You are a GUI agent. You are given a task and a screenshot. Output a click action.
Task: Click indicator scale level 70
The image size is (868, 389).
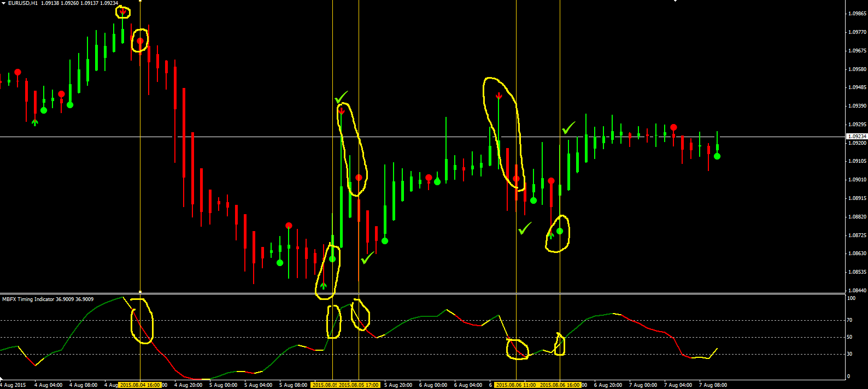(x=849, y=320)
